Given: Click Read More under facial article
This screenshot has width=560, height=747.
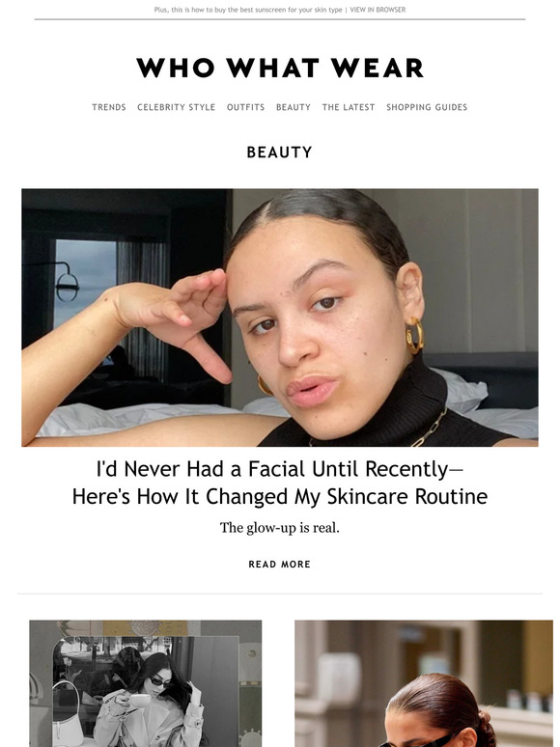Looking at the screenshot, I should [x=280, y=564].
